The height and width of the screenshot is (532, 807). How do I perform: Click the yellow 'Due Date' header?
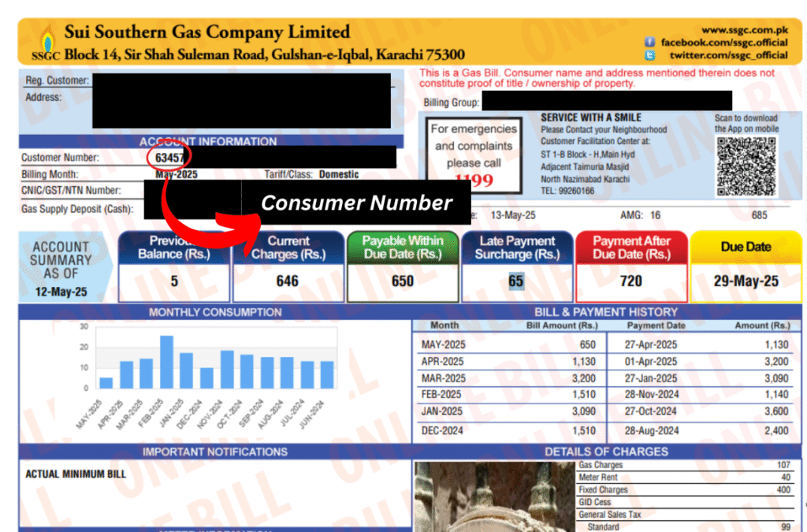point(746,247)
